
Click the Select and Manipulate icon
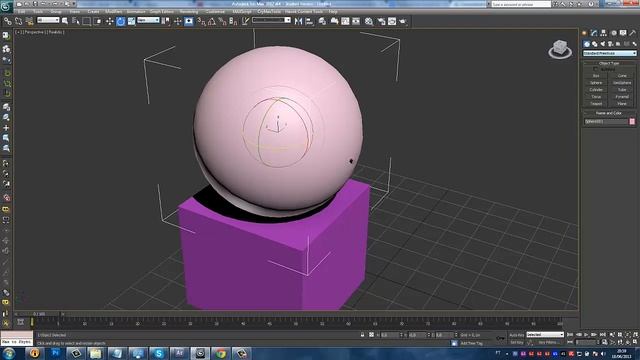pos(178,21)
